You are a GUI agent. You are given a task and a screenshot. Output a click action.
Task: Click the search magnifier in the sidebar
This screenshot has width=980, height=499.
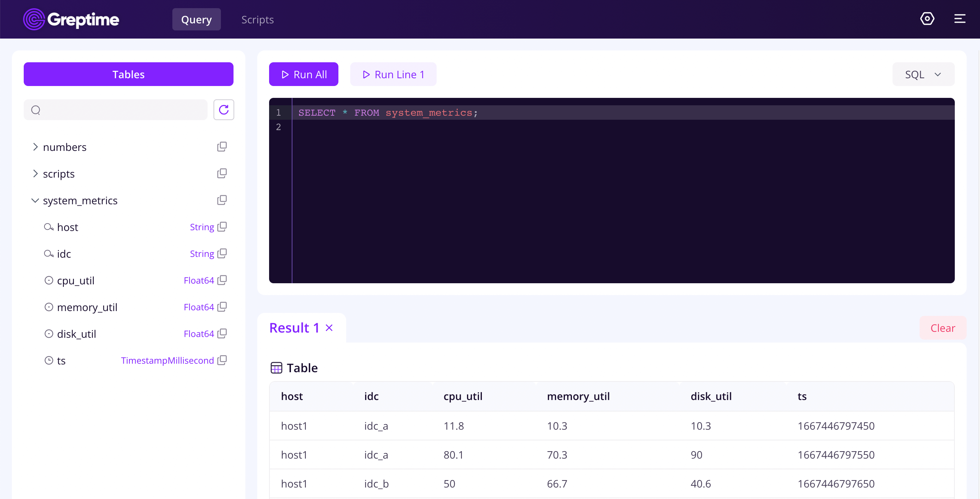click(x=36, y=110)
